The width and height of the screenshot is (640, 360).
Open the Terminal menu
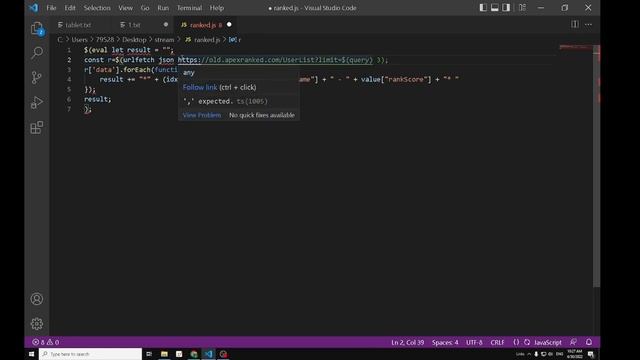point(189,8)
